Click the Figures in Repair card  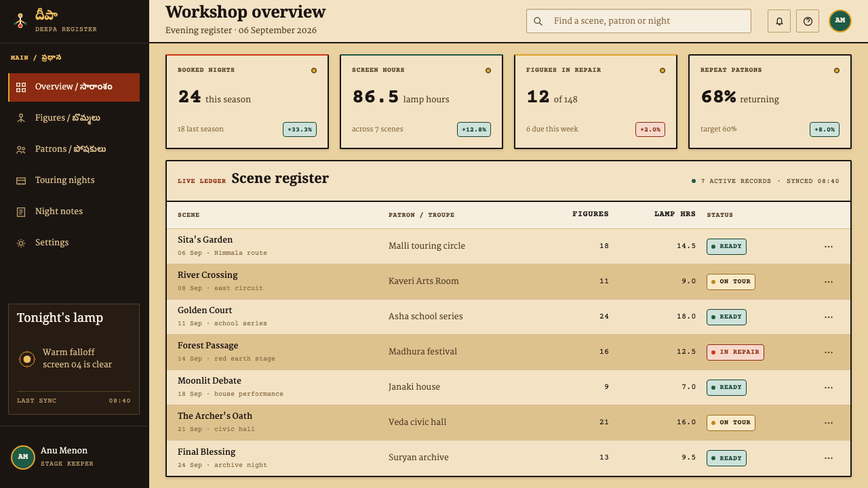pos(596,102)
